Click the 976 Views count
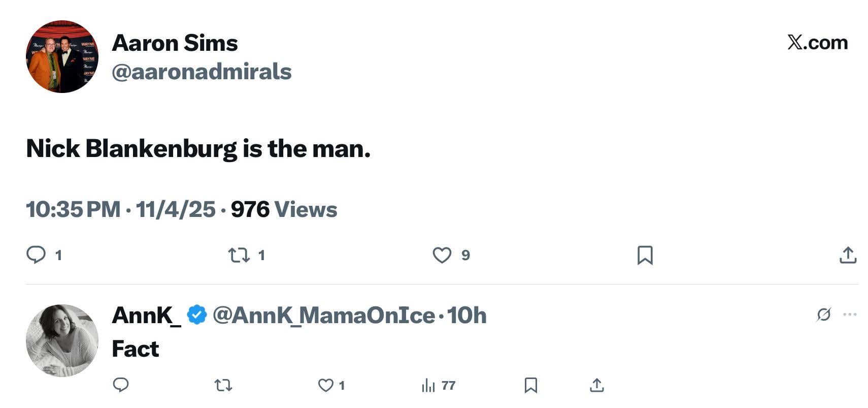Viewport: 868px width, 408px height. (284, 209)
